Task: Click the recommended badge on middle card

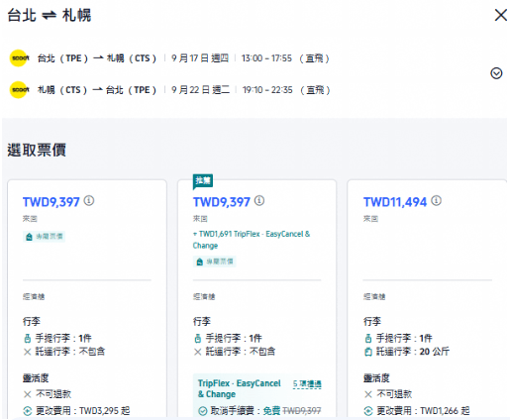Action: [x=203, y=181]
